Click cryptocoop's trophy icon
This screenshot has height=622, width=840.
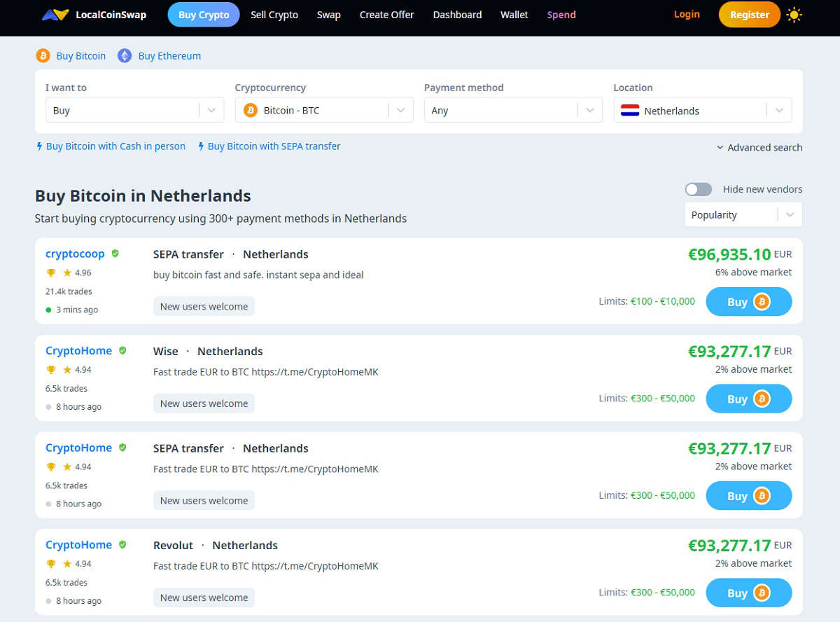(x=50, y=272)
